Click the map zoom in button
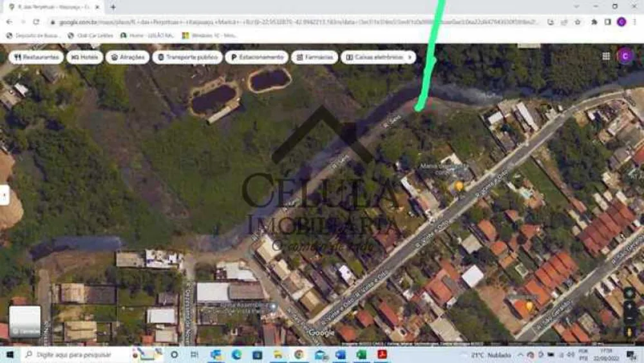The height and width of the screenshot is (363, 644). tap(629, 306)
